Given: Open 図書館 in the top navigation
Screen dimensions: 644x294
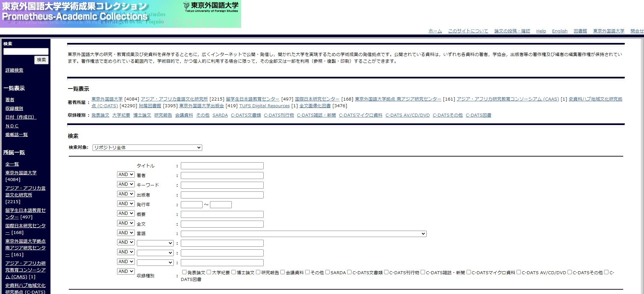Looking at the screenshot, I should (x=580, y=31).
